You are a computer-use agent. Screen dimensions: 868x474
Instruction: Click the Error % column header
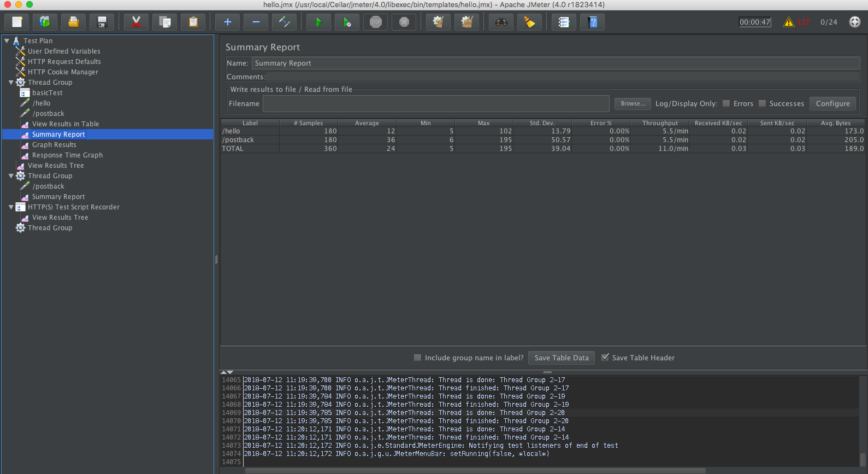(x=601, y=123)
